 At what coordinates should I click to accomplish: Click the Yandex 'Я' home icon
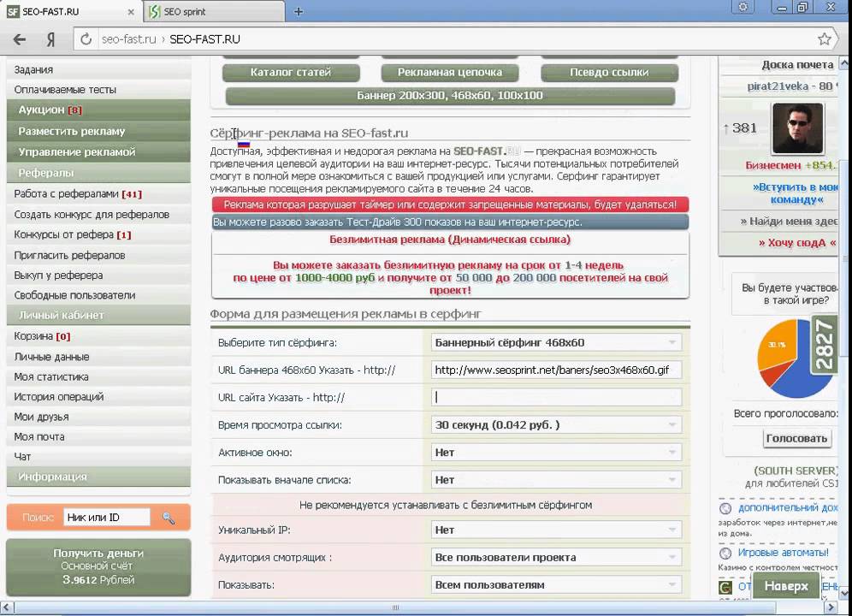tap(50, 39)
